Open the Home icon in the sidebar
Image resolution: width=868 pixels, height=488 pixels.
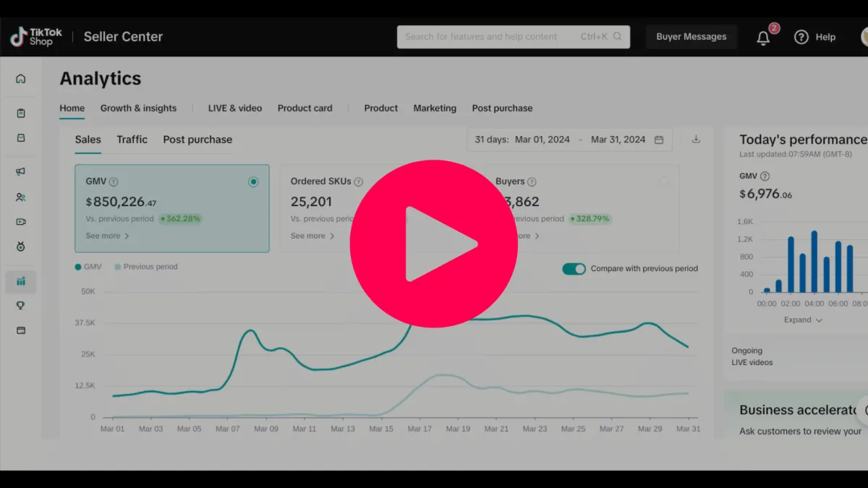coord(21,79)
